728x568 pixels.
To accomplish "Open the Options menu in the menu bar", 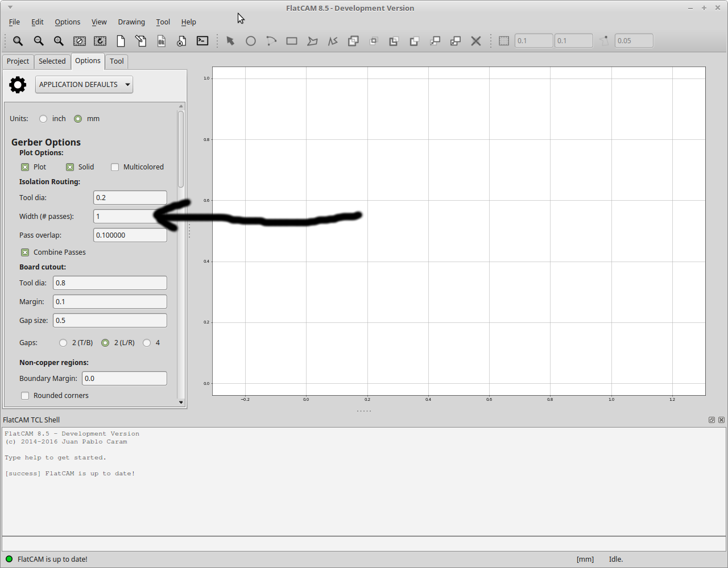I will coord(68,22).
